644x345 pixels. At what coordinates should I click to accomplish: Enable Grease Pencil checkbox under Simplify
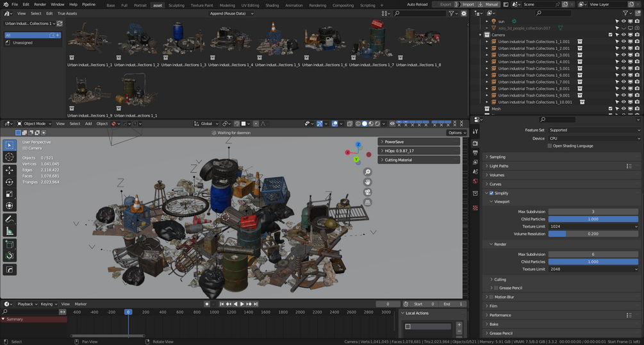[496, 288]
